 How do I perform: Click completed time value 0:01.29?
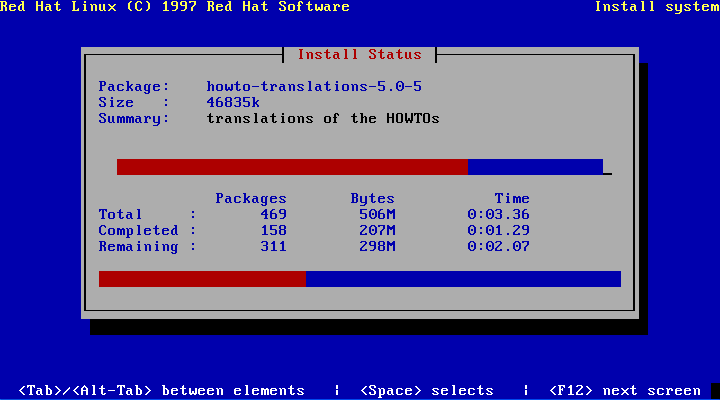pos(498,231)
